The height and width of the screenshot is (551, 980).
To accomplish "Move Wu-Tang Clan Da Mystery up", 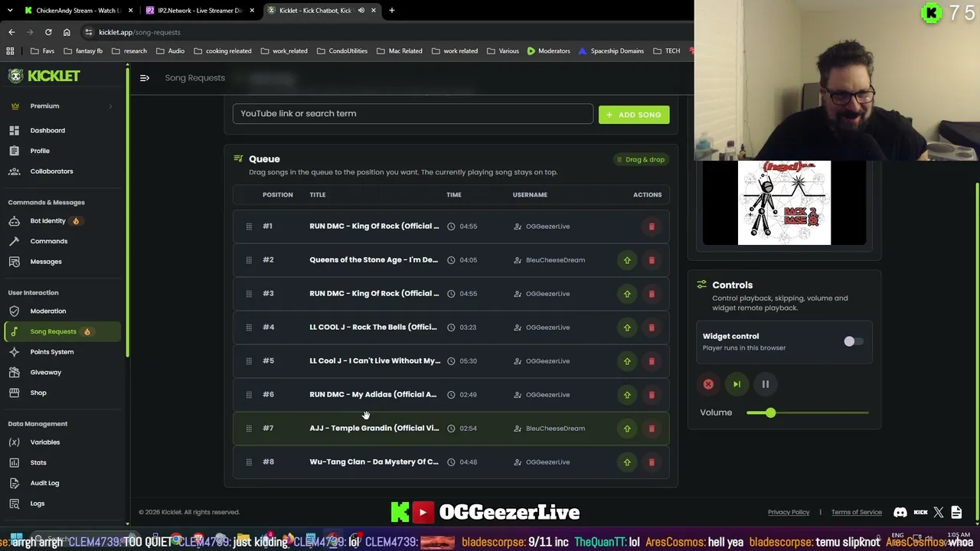I will (627, 462).
